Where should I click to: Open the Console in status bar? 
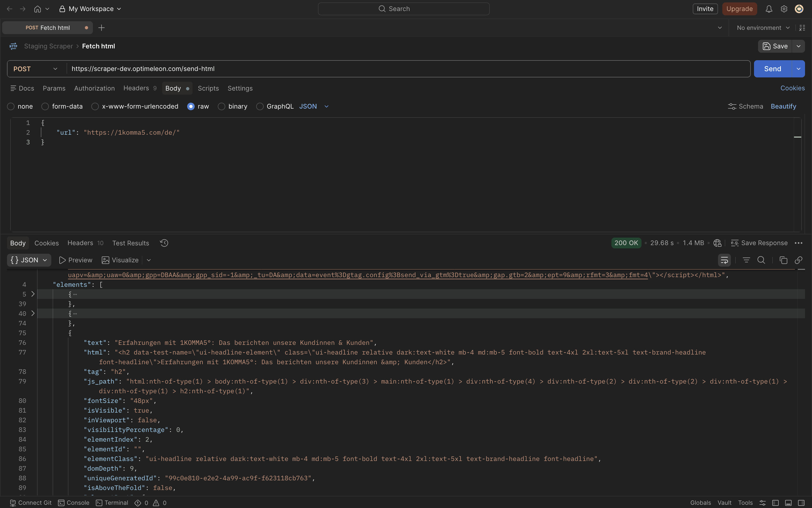74,503
